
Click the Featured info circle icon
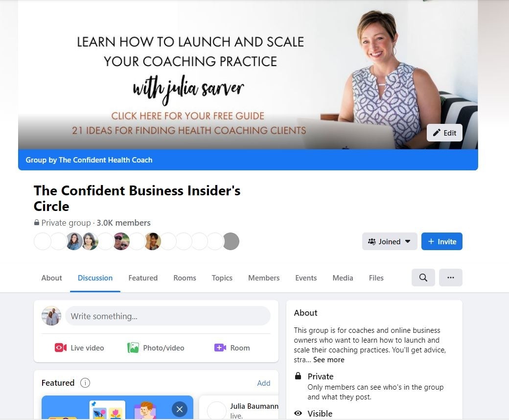pos(85,383)
